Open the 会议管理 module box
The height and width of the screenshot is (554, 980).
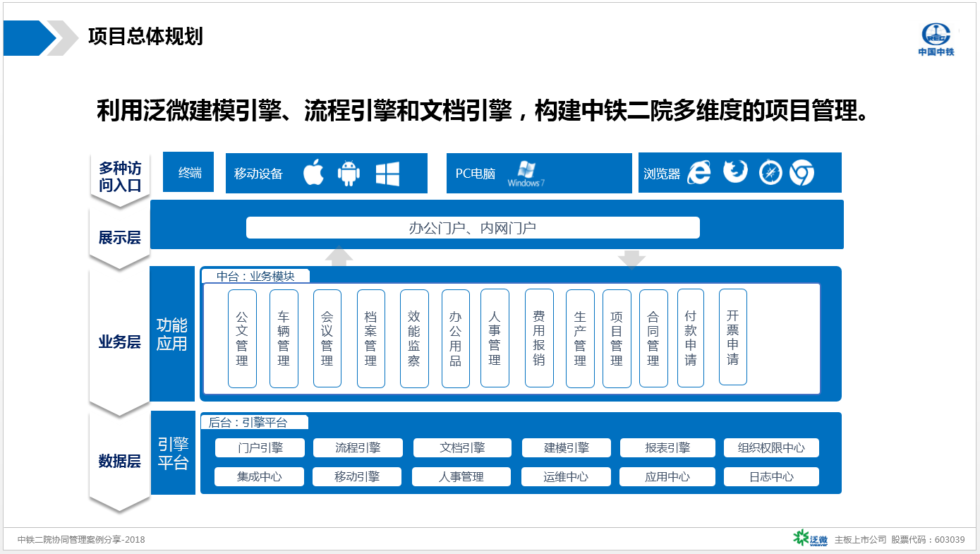point(327,339)
